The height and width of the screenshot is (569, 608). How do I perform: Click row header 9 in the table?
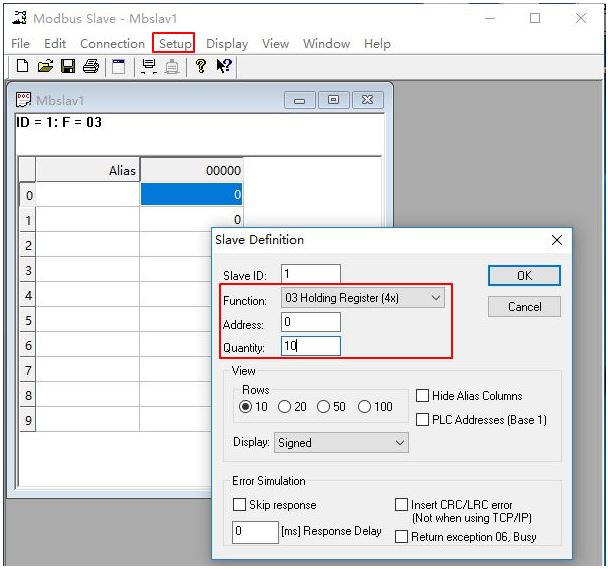[28, 420]
